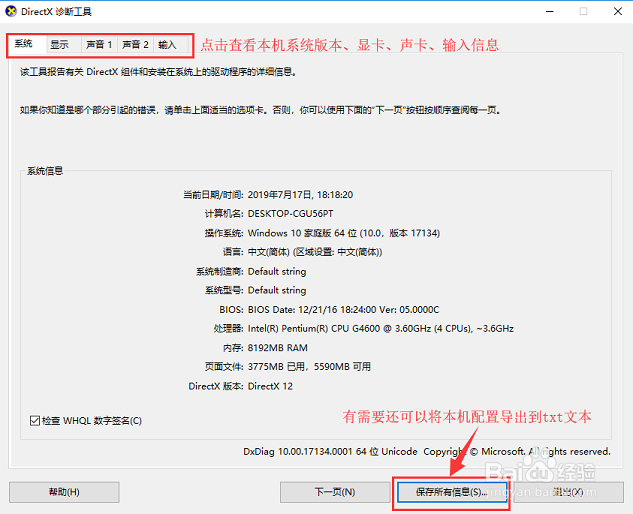Click the 处理器 label
This screenshot has width=633, height=514.
(x=228, y=329)
